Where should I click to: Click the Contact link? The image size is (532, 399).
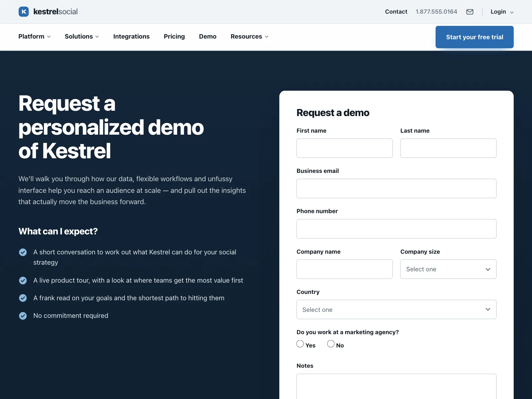point(396,12)
